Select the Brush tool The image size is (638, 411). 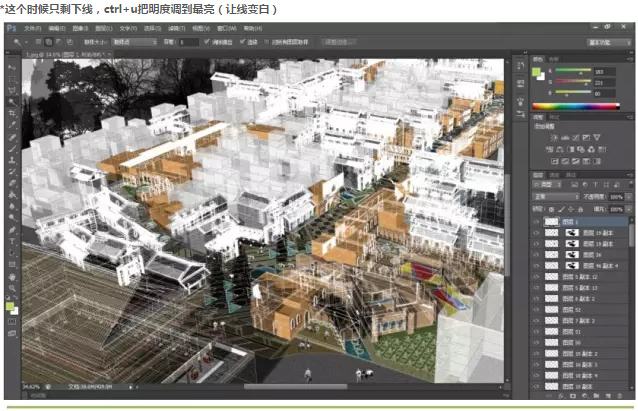(x=12, y=148)
